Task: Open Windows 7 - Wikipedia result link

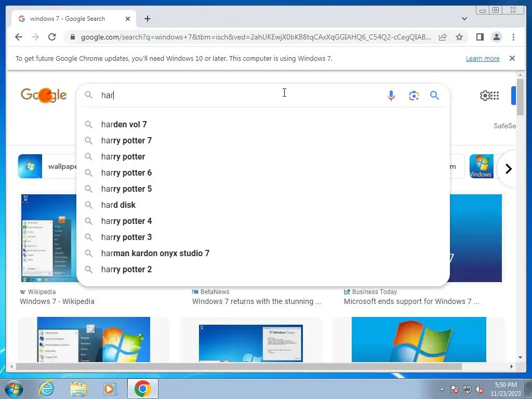Action: point(57,301)
